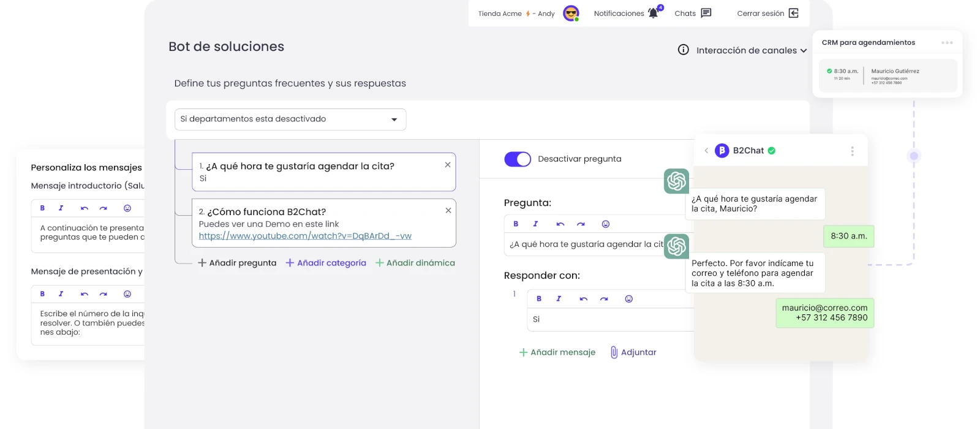Apply bold in the Pregunta editor
The height and width of the screenshot is (429, 980).
tap(516, 224)
